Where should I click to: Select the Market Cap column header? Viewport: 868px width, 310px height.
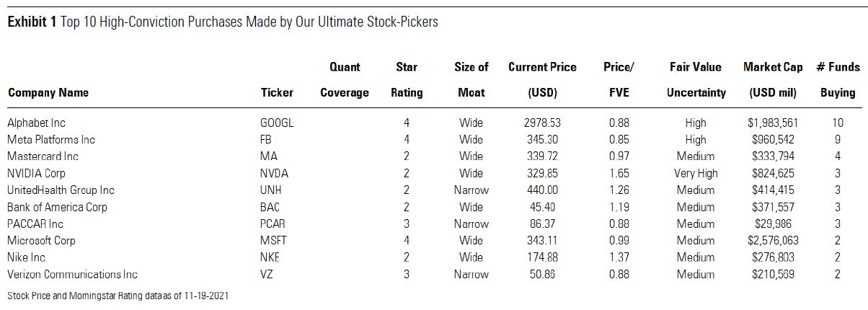[773, 79]
